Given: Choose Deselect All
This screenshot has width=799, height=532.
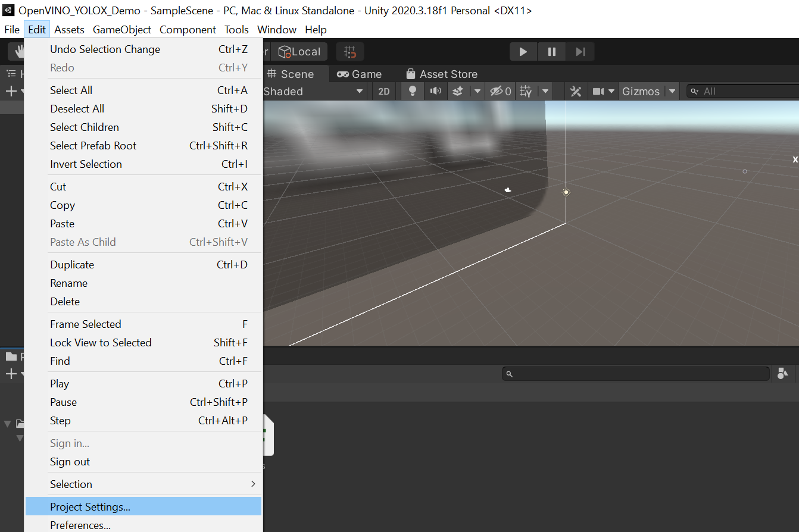Looking at the screenshot, I should (143, 109).
